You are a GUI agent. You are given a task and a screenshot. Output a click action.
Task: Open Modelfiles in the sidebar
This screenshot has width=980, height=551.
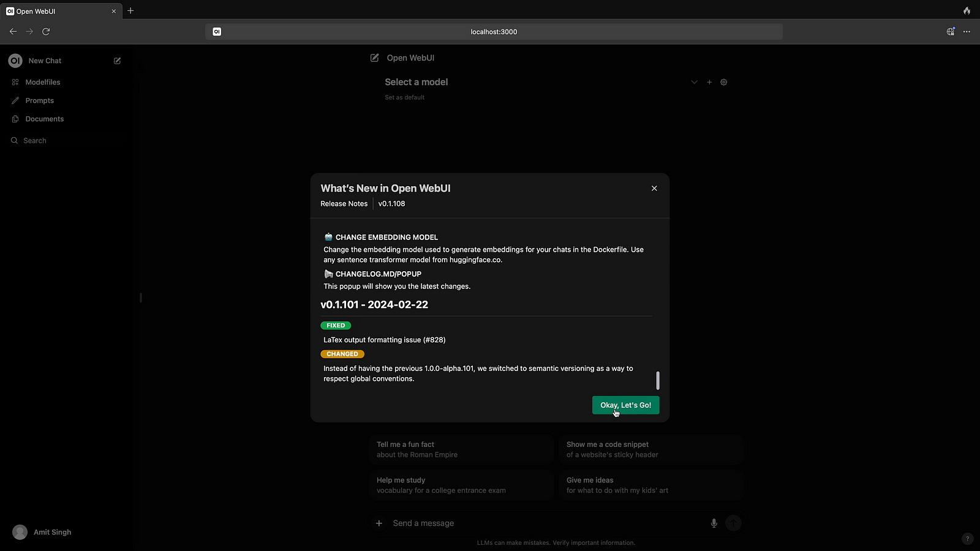pyautogui.click(x=43, y=82)
